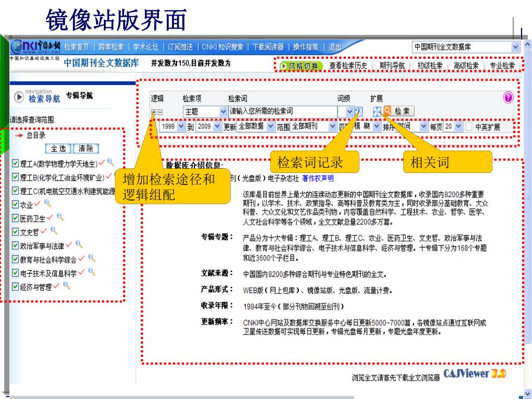Click the 清除 button
Viewport: 532px width, 399px height.
(x=86, y=148)
